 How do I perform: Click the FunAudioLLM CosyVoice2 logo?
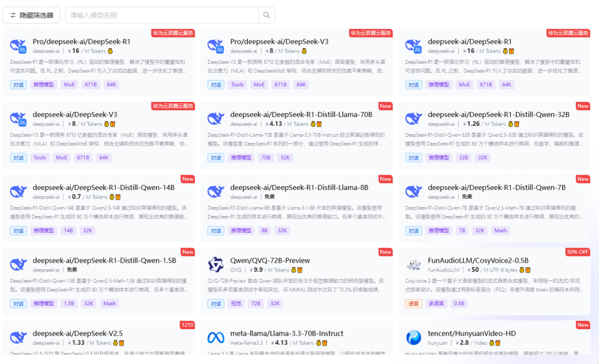click(x=413, y=264)
